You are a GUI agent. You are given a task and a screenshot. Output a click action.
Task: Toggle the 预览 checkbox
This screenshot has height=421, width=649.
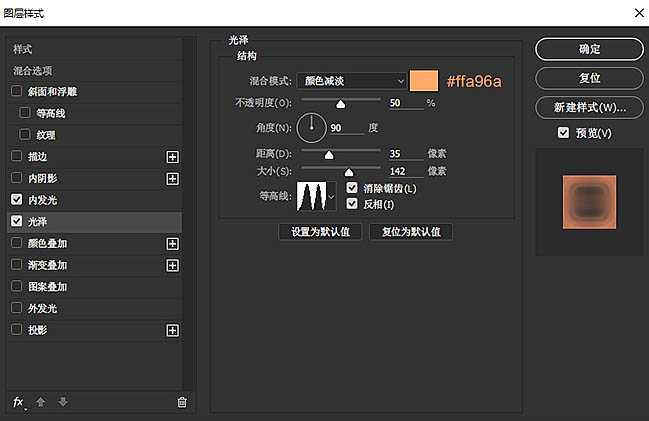[x=564, y=133]
